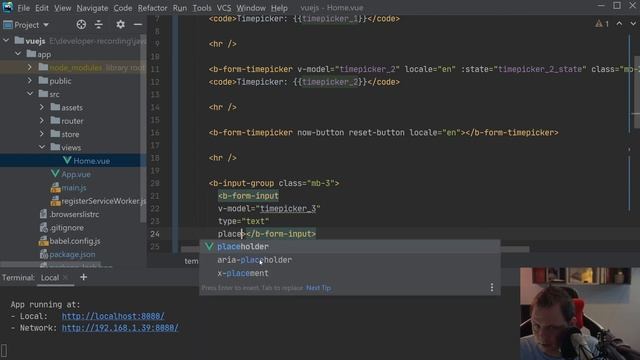Open the VCS menu
The image size is (640, 360).
(224, 8)
